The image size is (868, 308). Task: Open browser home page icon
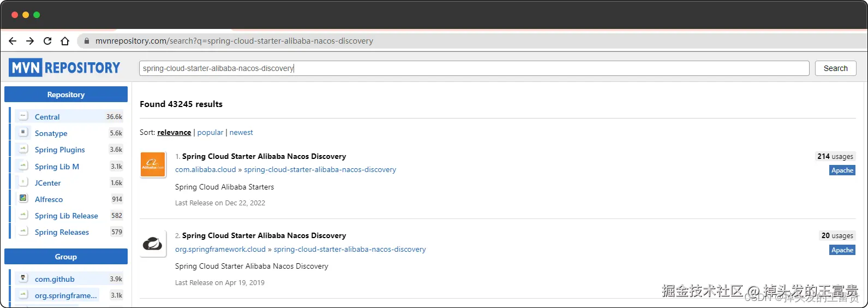tap(65, 41)
